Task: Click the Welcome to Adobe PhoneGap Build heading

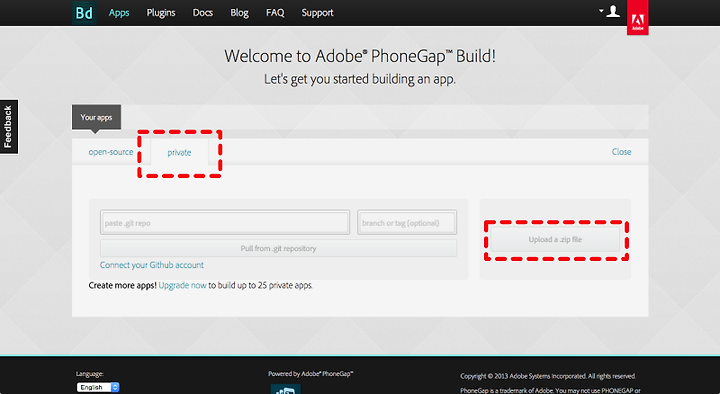Action: [x=360, y=56]
